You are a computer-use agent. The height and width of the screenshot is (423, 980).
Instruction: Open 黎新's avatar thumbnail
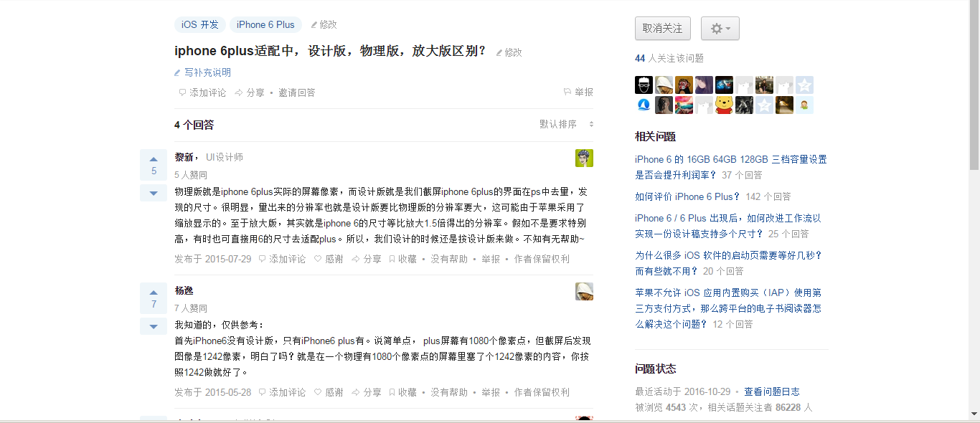[584, 158]
